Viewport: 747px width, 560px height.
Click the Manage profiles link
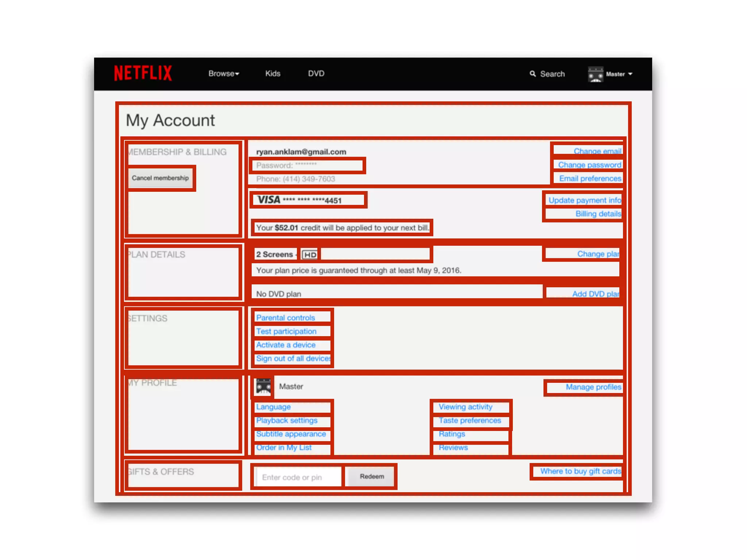(593, 387)
